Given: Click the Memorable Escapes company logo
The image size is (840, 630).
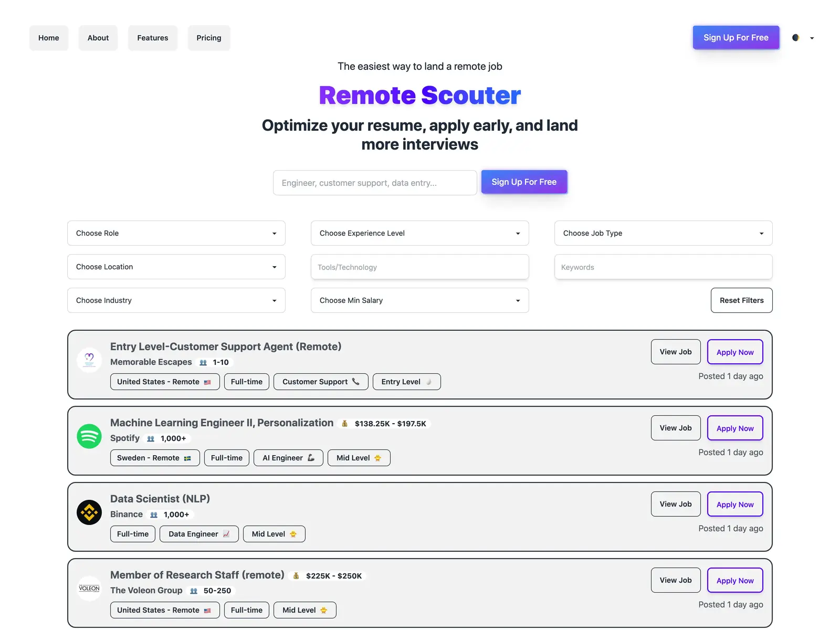Looking at the screenshot, I should coord(89,360).
